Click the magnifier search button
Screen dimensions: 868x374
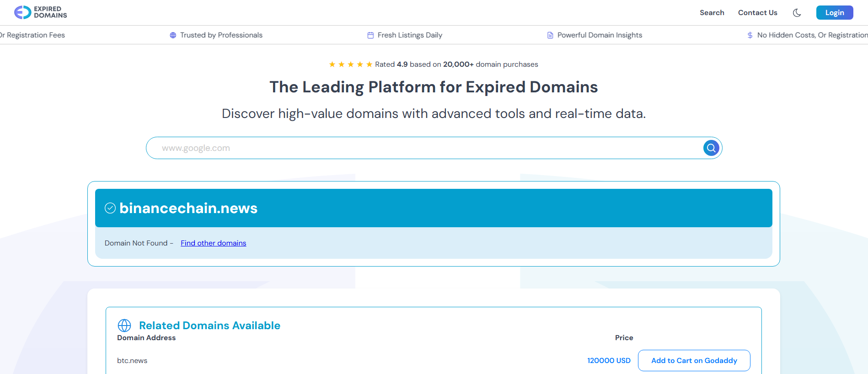711,148
